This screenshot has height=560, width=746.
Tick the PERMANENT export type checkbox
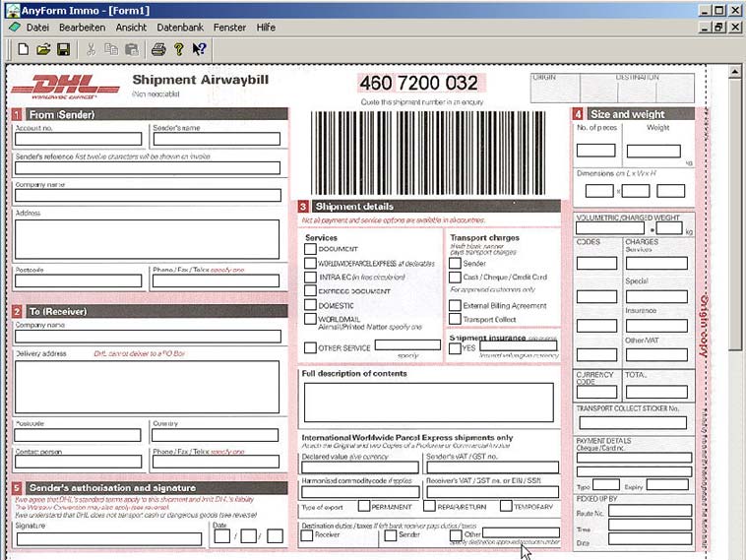[364, 506]
